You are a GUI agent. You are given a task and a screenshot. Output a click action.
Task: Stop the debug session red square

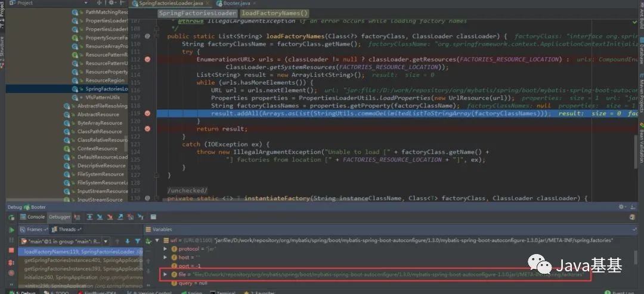click(11, 250)
